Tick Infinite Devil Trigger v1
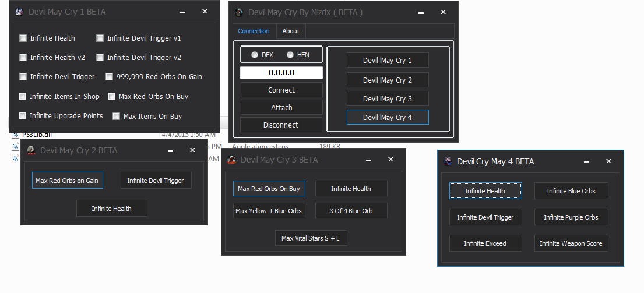 point(100,38)
